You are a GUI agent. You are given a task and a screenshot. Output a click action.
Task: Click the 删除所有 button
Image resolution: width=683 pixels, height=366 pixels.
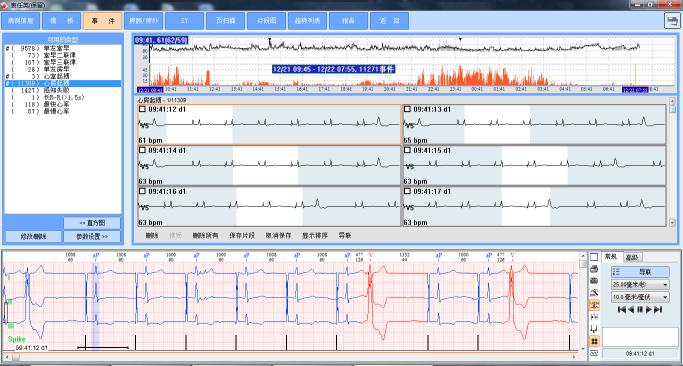(205, 235)
